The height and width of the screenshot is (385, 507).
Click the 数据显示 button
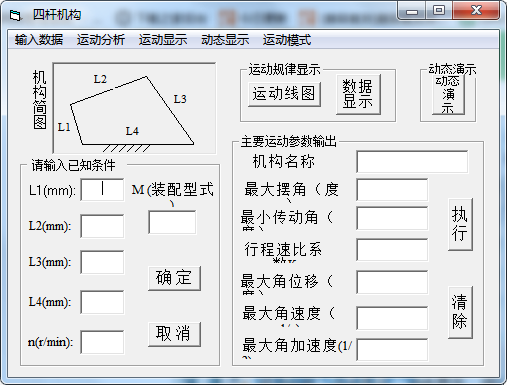point(358,95)
